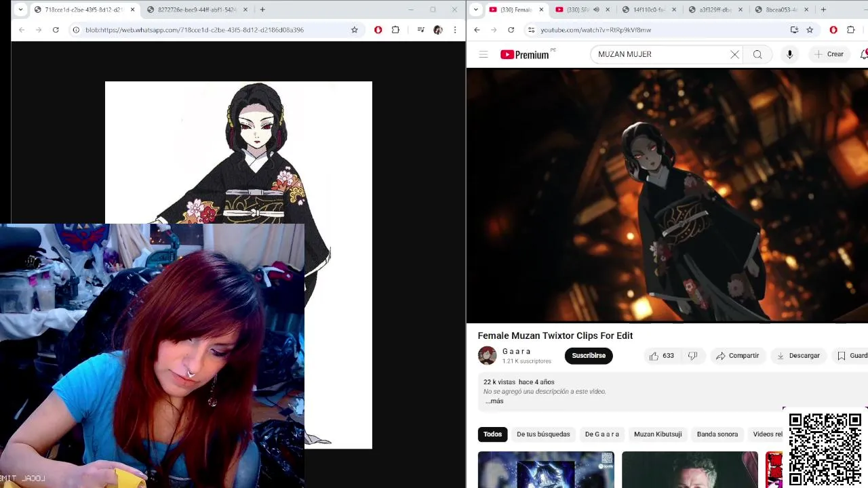Select Muzan Kibutsuji filter chip

pyautogui.click(x=658, y=434)
